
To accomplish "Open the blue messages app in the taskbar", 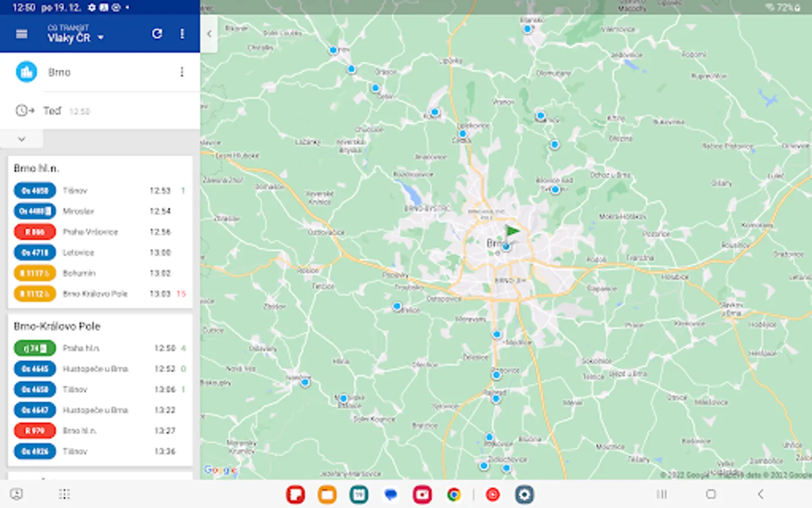I will tap(390, 495).
